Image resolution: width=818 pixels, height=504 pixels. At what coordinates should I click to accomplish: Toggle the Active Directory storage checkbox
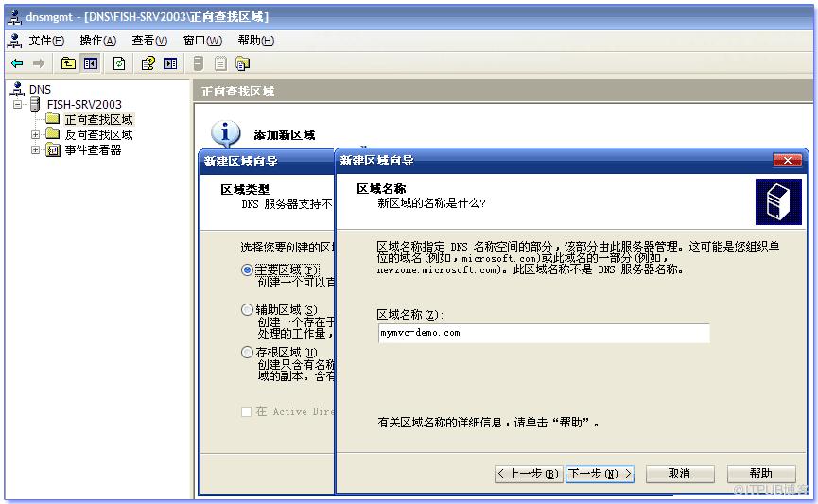click(x=246, y=411)
